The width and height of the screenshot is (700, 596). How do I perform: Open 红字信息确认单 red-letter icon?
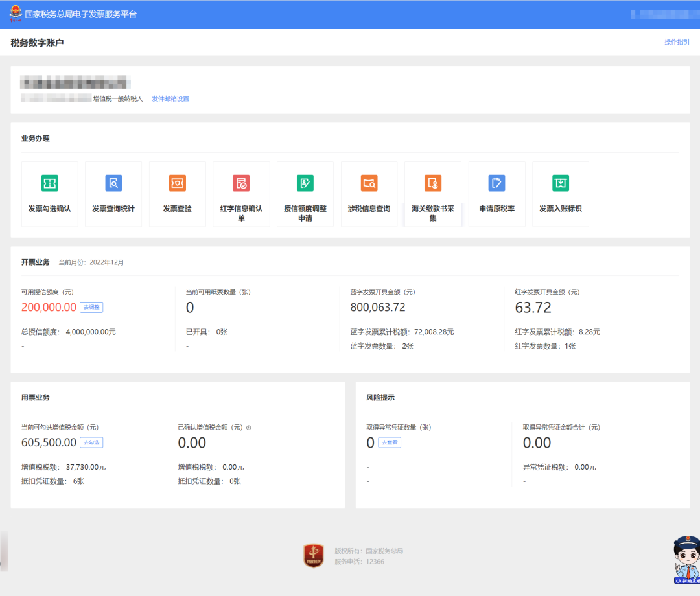tap(241, 183)
